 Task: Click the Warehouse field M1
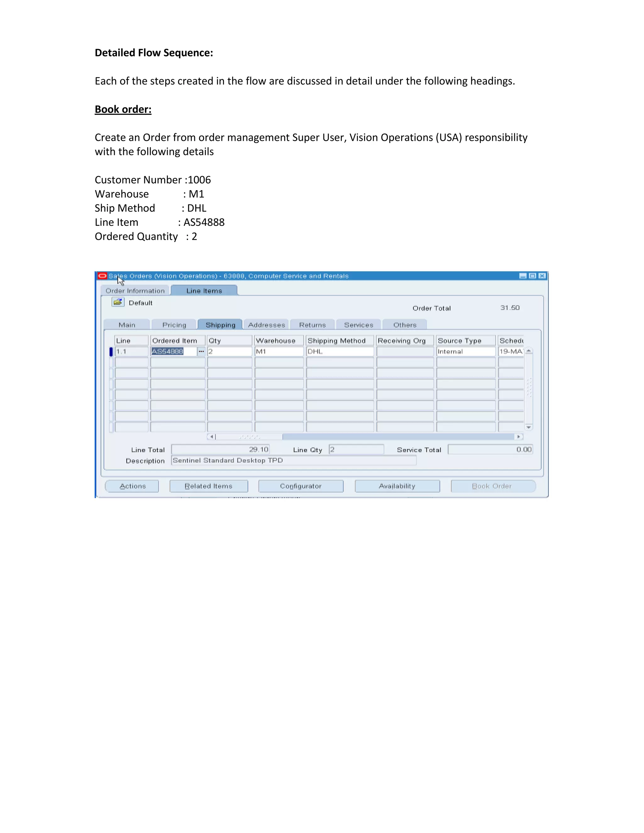point(279,351)
